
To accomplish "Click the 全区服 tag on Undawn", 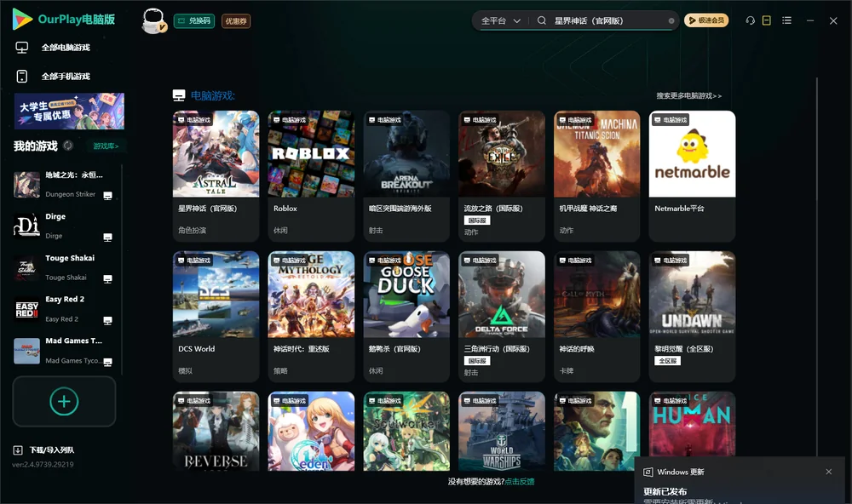I will [667, 361].
